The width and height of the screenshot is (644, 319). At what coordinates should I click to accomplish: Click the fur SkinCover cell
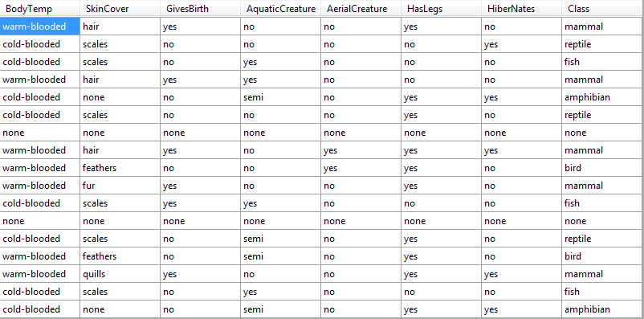click(x=120, y=186)
